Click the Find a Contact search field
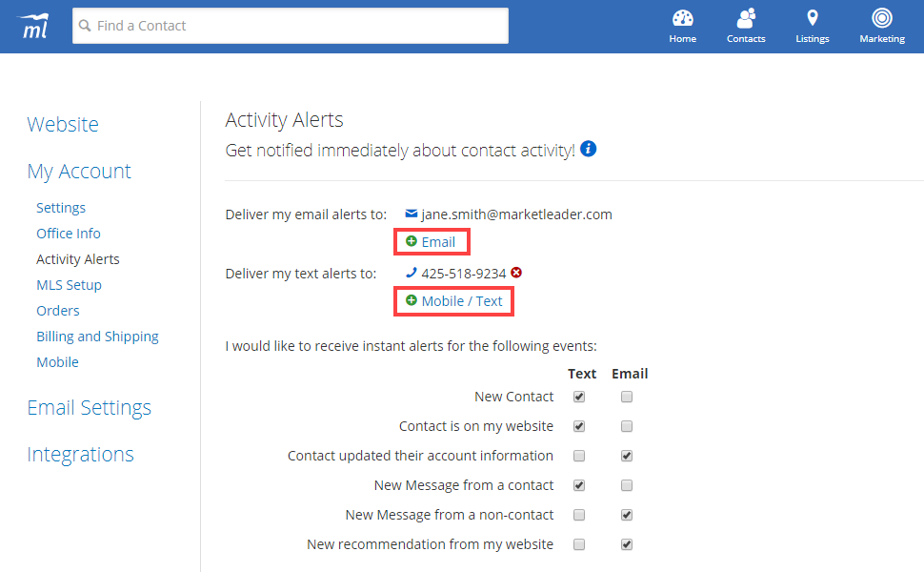 pyautogui.click(x=291, y=26)
